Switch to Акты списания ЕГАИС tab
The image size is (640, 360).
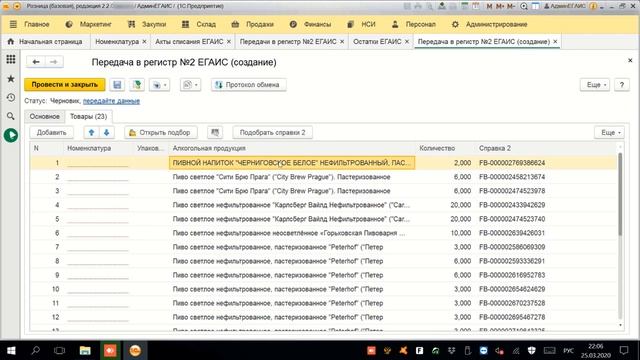point(189,42)
